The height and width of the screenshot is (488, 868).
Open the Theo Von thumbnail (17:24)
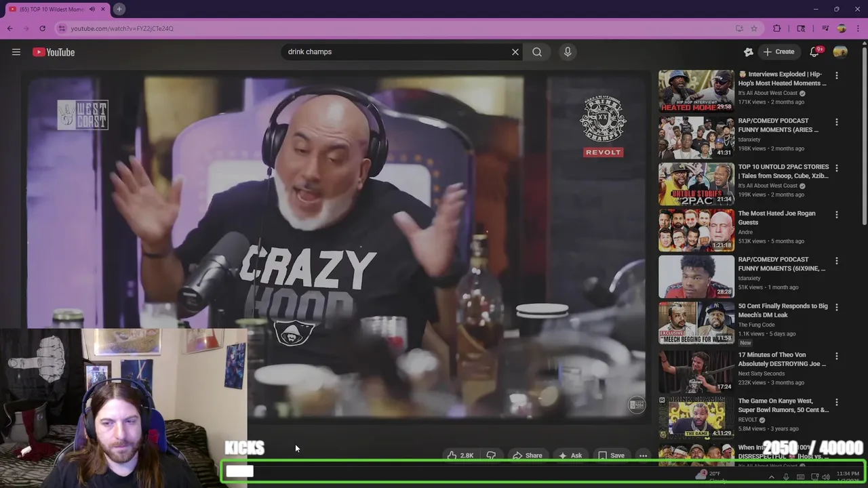click(696, 371)
